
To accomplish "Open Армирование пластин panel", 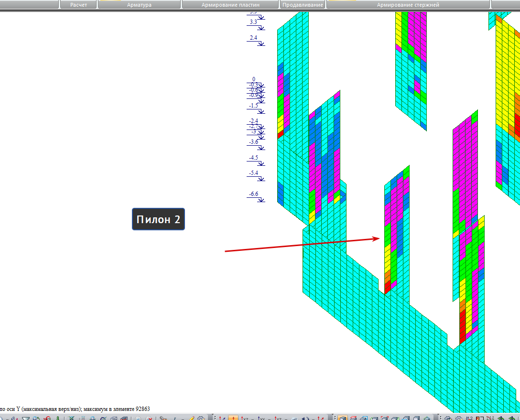I will [x=230, y=5].
